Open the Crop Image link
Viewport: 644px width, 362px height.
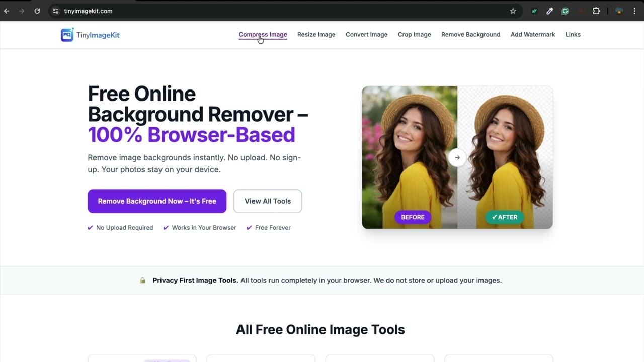pyautogui.click(x=414, y=34)
